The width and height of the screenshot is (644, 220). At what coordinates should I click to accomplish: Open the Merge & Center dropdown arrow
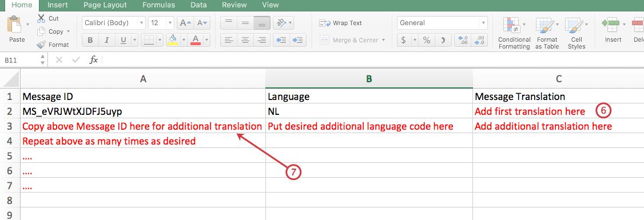point(384,40)
